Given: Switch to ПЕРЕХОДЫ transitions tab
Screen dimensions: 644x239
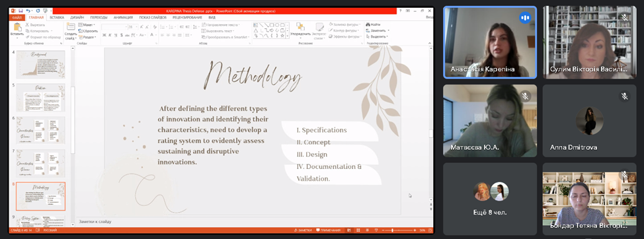Looking at the screenshot, I should (x=99, y=18).
